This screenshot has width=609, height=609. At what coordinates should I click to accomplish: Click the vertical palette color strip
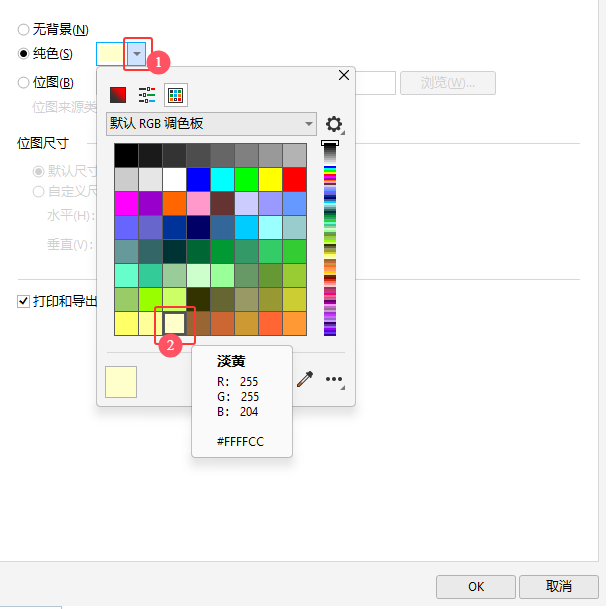(330, 239)
